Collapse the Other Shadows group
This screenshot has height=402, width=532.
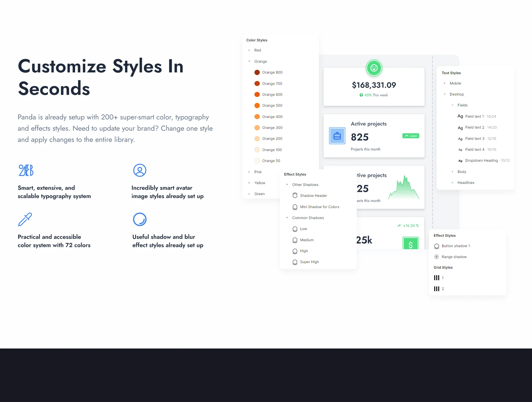click(x=287, y=185)
